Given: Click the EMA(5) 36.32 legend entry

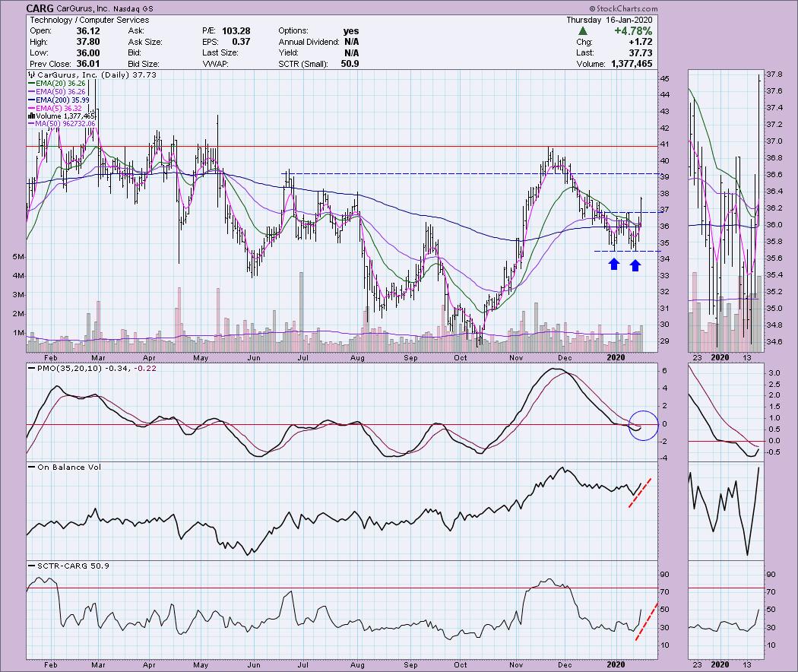Looking at the screenshot, I should tap(55, 108).
